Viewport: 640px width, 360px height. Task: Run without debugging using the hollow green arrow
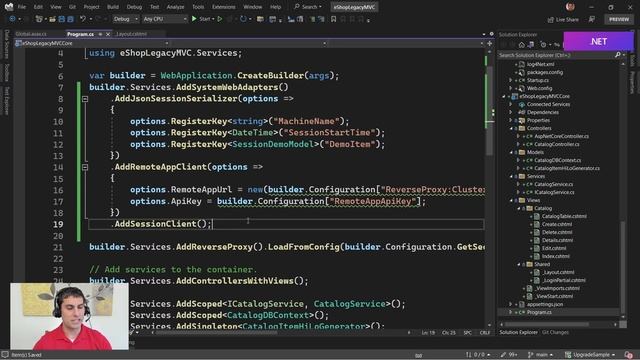pyautogui.click(x=220, y=19)
